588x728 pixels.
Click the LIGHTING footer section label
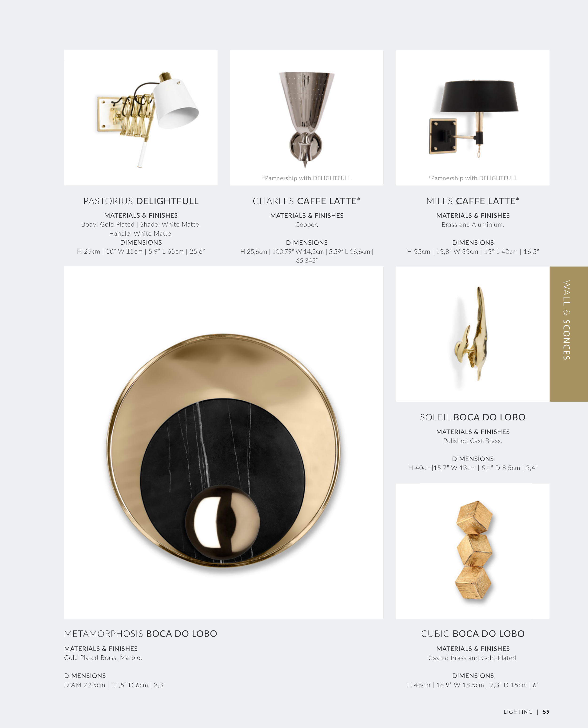[518, 712]
